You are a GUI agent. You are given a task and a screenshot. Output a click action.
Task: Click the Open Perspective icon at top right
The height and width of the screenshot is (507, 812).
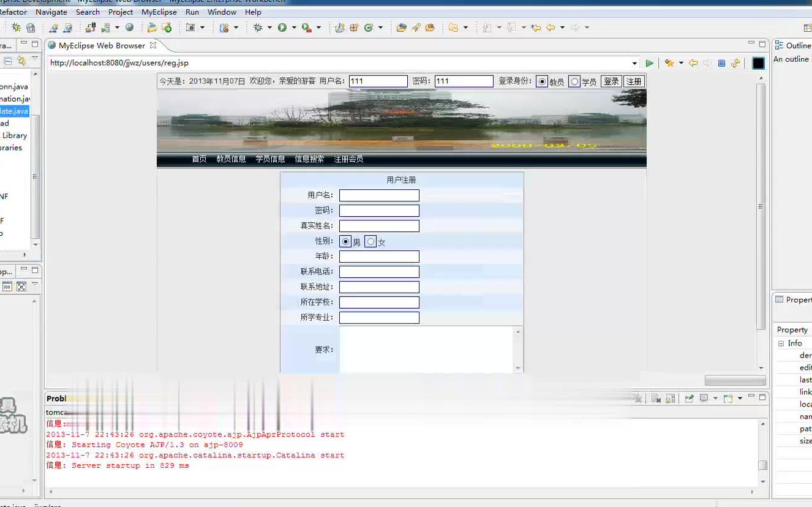point(807,28)
